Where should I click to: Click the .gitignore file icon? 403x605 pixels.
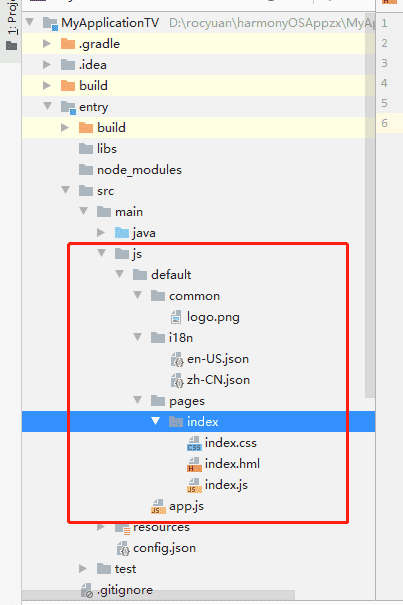[86, 590]
